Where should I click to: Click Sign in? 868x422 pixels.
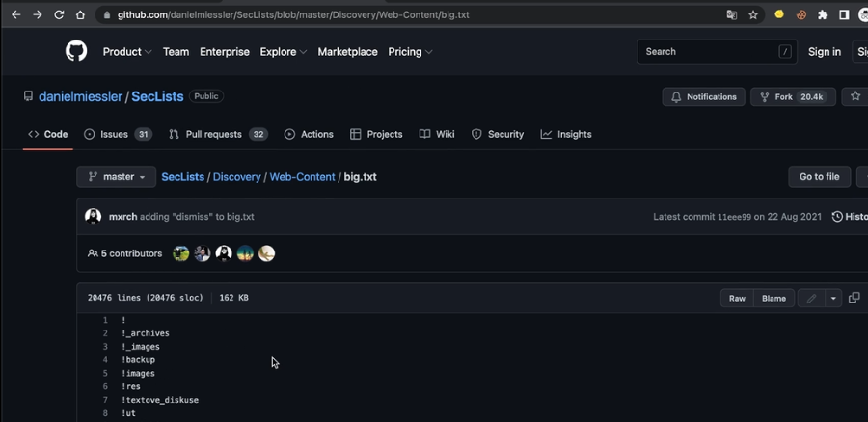tap(825, 51)
